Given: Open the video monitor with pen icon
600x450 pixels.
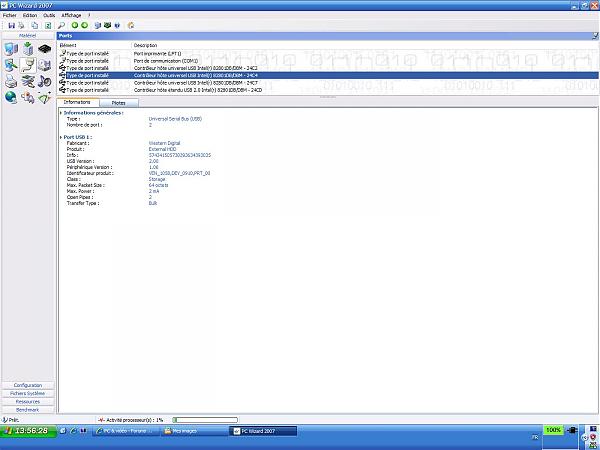Looking at the screenshot, I should [11, 65].
